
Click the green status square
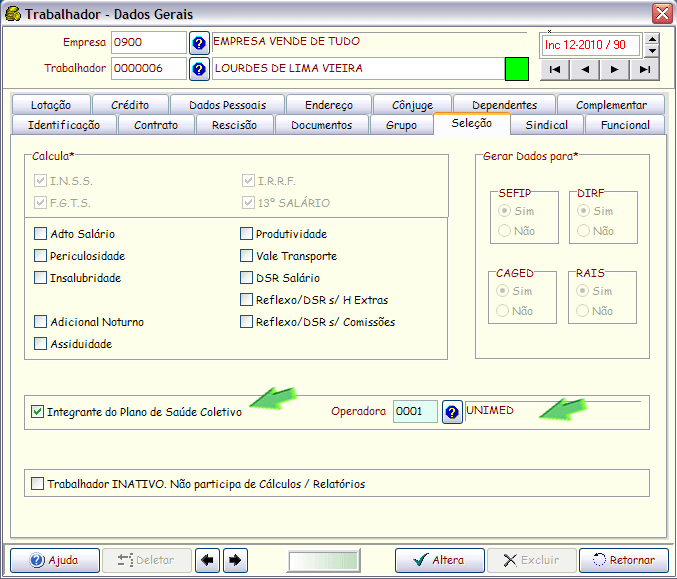tap(517, 69)
